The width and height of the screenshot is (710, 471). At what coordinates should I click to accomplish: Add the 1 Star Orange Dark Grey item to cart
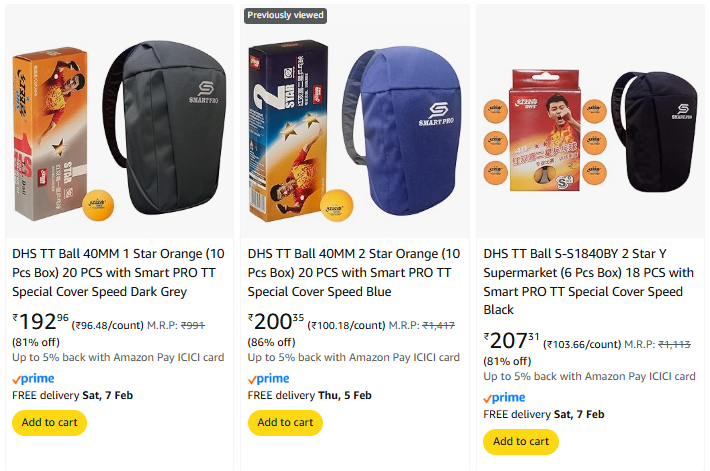coord(49,422)
